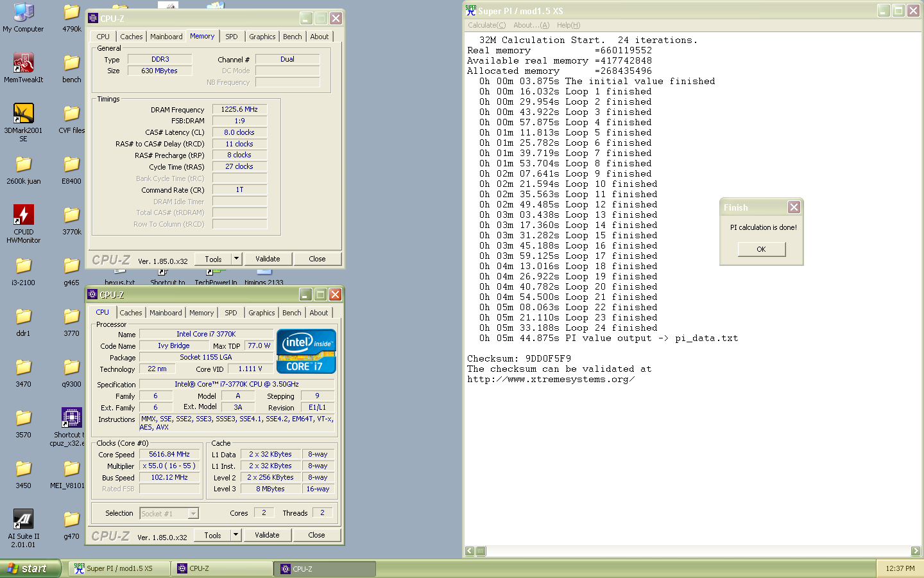Viewport: 924px width, 578px height.
Task: Click Validate in upper CPU-Z window
Action: [268, 259]
